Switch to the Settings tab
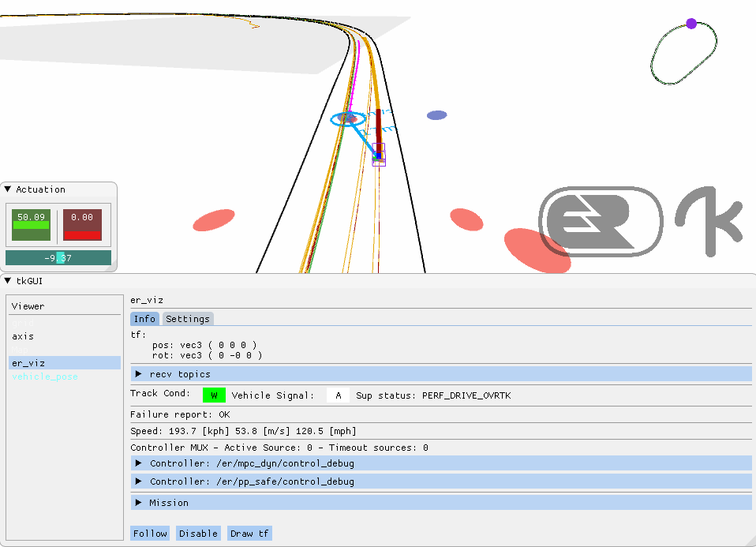The image size is (756, 547). 188,319
